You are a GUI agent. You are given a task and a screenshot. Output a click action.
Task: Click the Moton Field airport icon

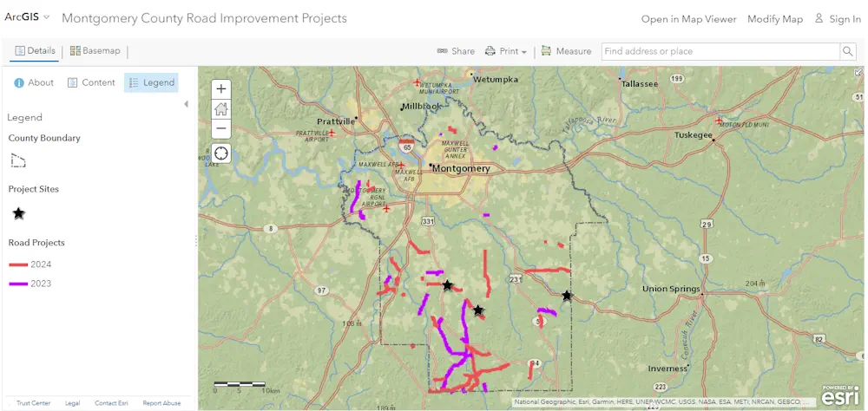click(719, 120)
